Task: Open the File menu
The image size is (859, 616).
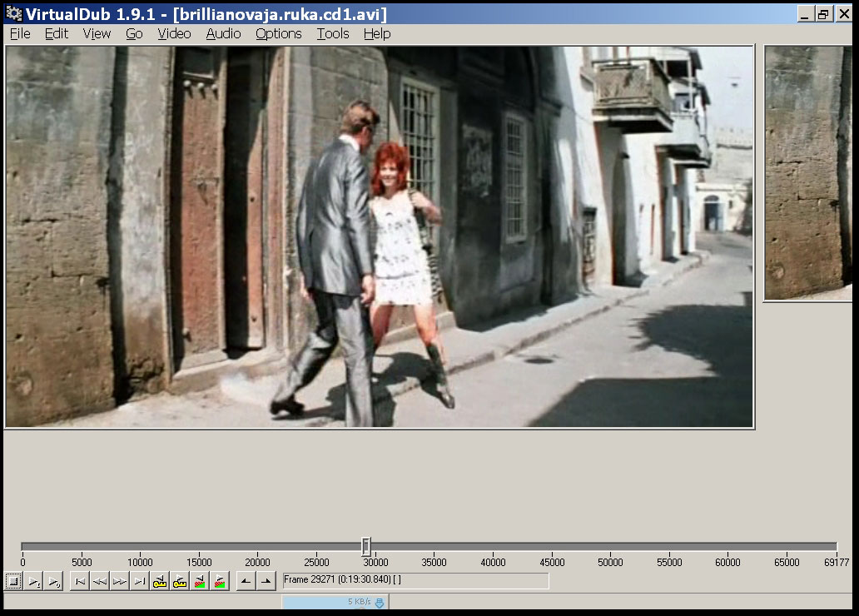Action: coord(20,34)
